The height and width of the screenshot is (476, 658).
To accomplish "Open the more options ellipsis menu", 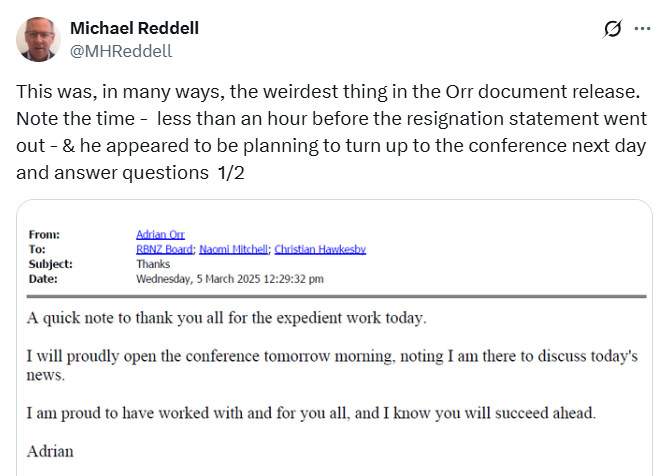I will (642, 30).
